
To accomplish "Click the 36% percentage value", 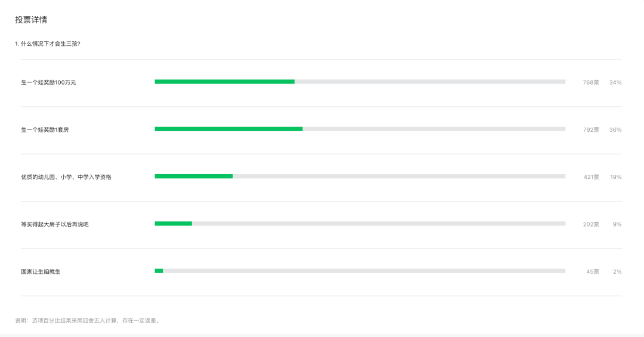I will pos(615,130).
